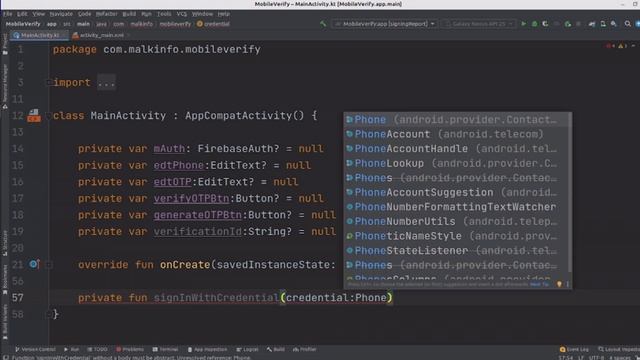This screenshot has height=360, width=640.
Task: Click the Attach Debugger toolbar icon
Action: point(568,24)
